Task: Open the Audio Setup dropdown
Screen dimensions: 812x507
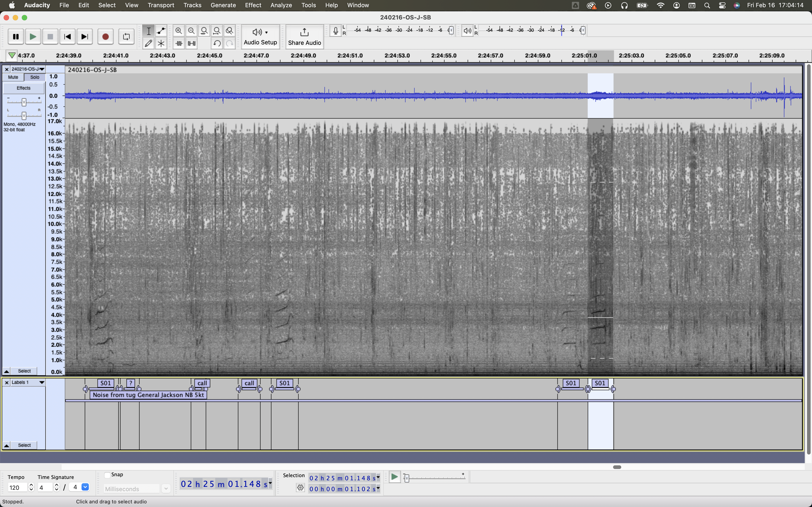Action: [260, 36]
